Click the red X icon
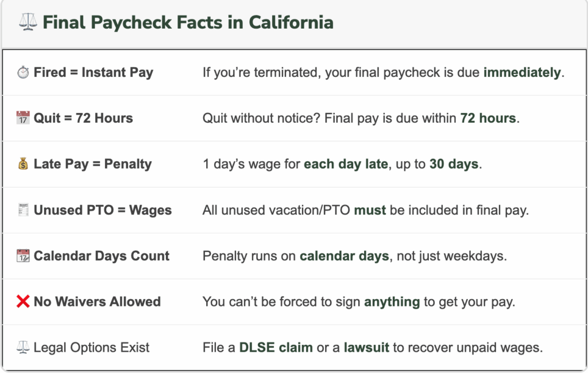The image size is (588, 373). coord(23,302)
